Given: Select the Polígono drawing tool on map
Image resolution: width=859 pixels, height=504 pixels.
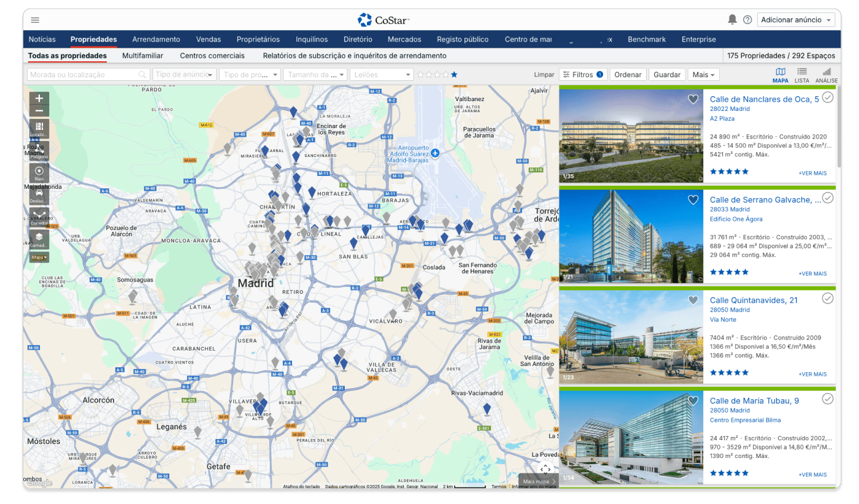Looking at the screenshot, I should click(x=39, y=150).
